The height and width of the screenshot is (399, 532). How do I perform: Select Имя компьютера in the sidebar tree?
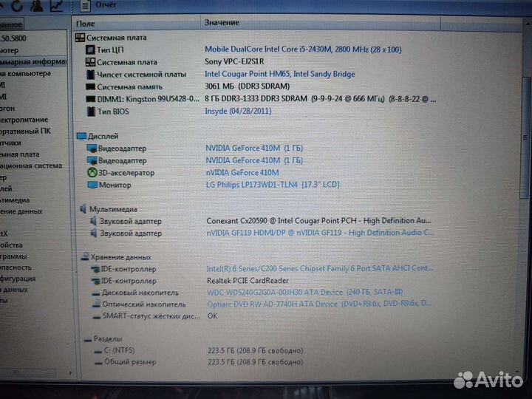coord(25,73)
